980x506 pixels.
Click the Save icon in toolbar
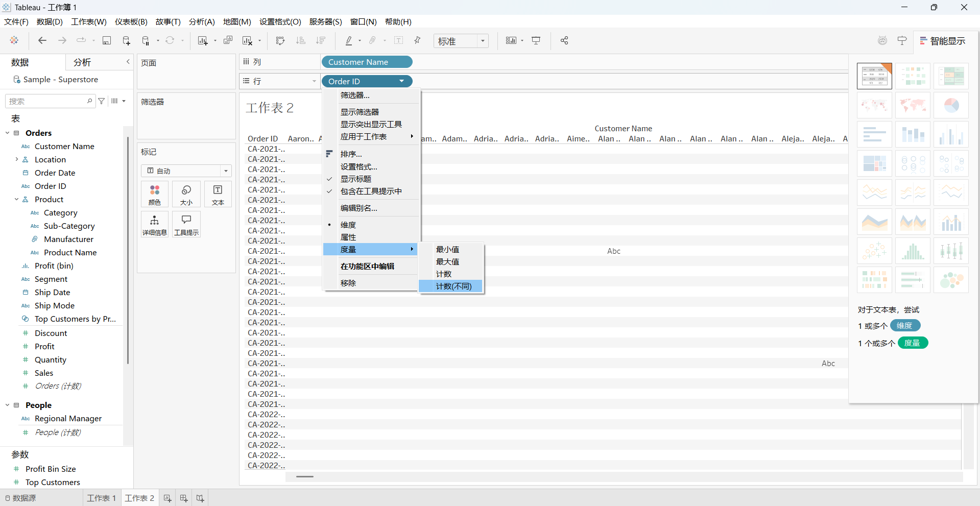pos(107,40)
